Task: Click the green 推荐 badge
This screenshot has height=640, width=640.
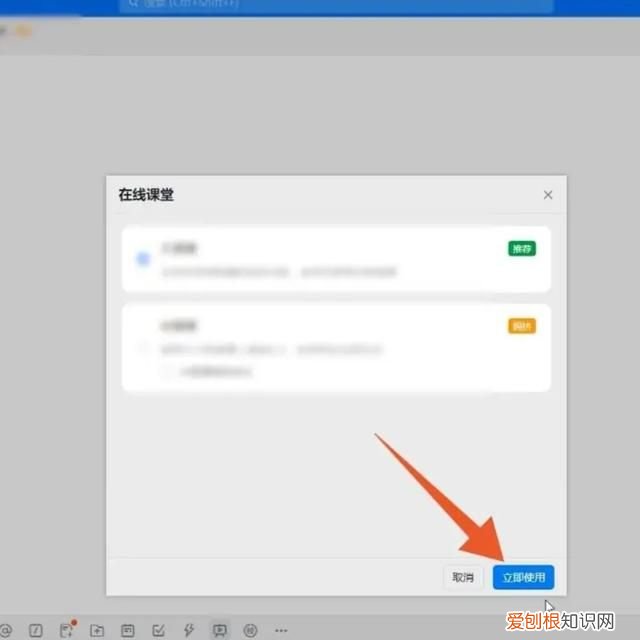Action: coord(522,248)
